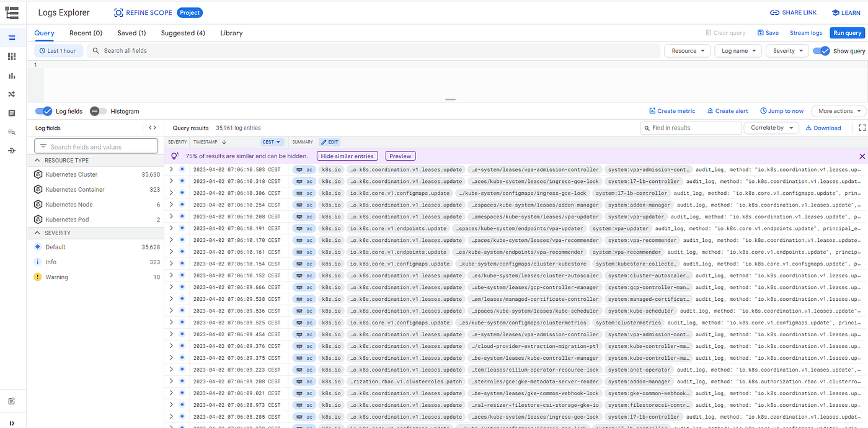868x428 pixels.
Task: Expand the left navigation panel arrow
Action: coord(12,423)
